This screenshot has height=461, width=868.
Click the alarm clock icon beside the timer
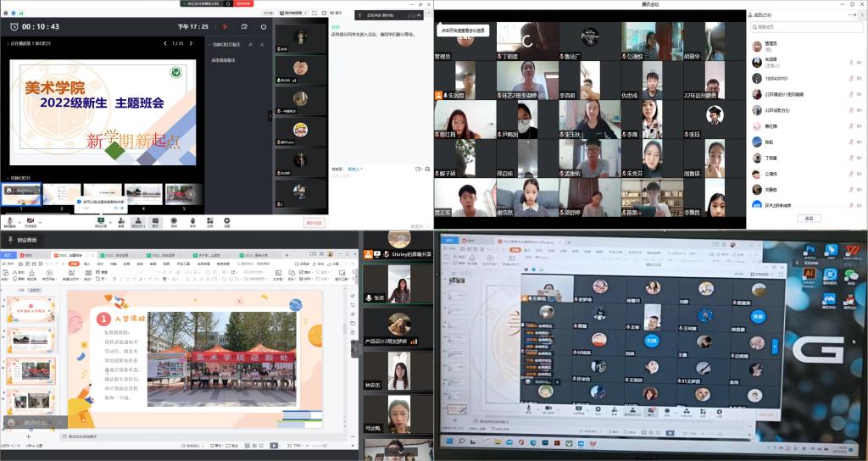14,26
